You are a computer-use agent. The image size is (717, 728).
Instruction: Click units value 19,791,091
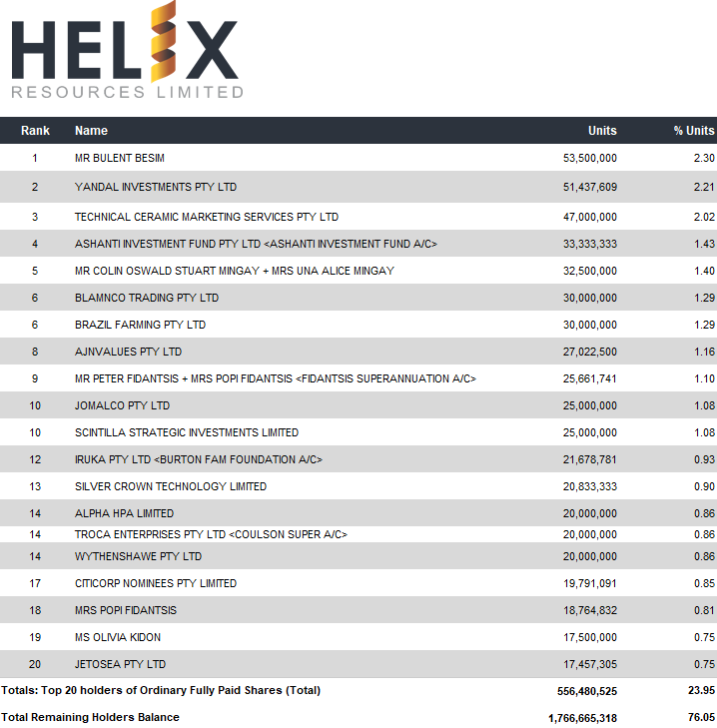click(x=590, y=583)
